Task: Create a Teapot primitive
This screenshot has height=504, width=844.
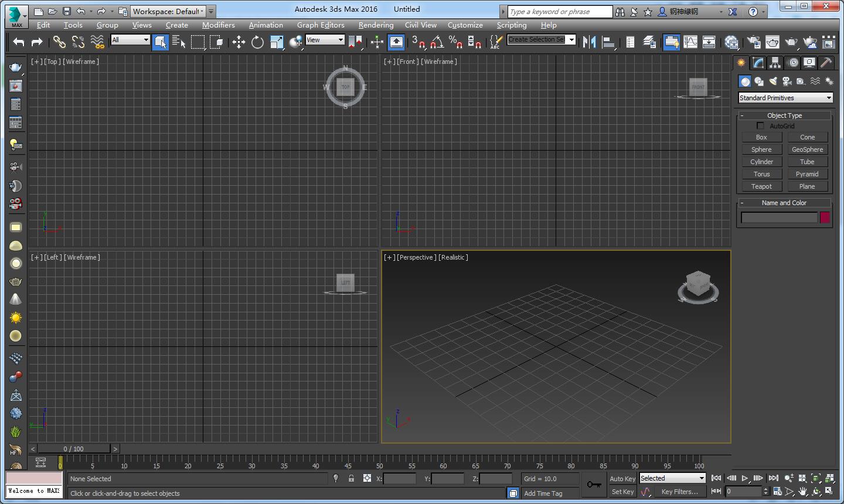Action: (x=761, y=186)
